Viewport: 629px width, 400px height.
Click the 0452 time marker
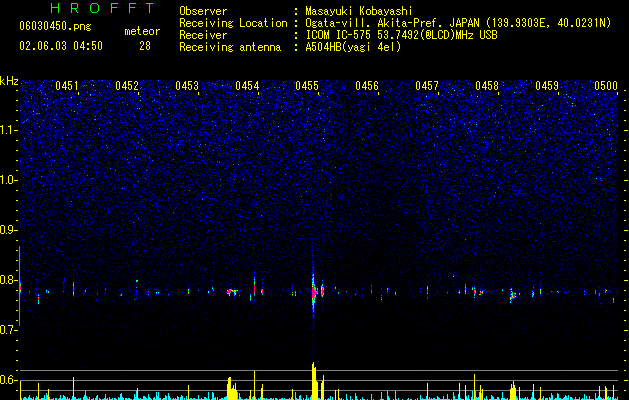127,86
